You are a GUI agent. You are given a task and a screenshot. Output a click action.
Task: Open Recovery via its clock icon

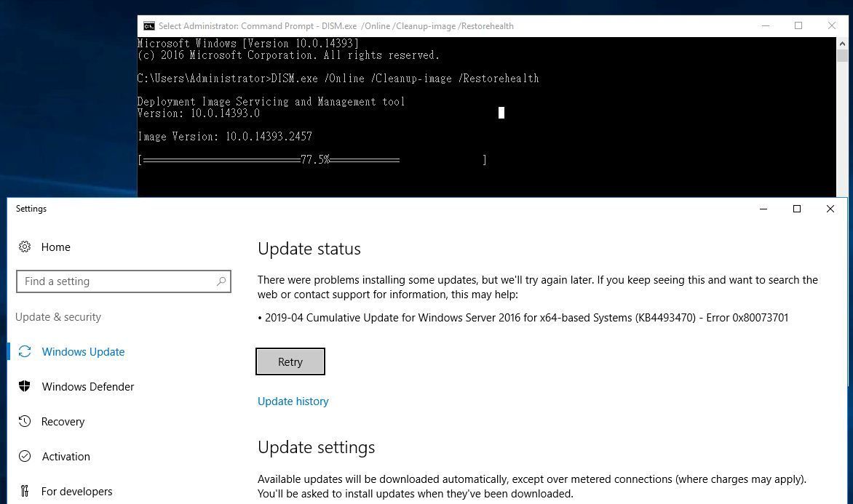pyautogui.click(x=24, y=421)
